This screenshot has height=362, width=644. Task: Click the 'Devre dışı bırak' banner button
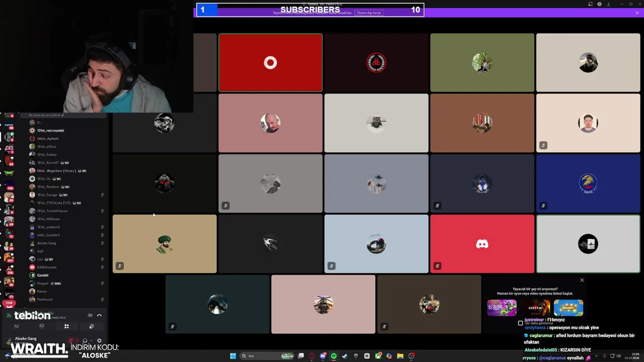[369, 13]
